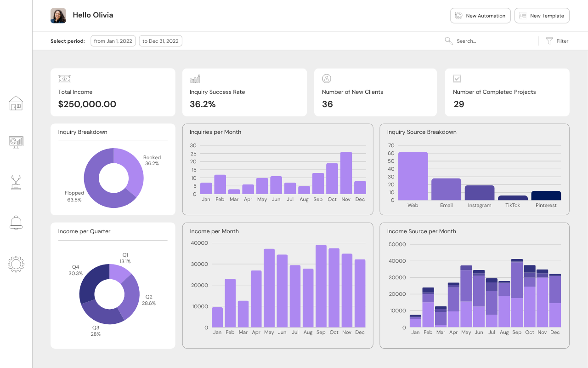
Task: Open the 'from Jan 1, 2022' date selector
Action: pos(113,40)
